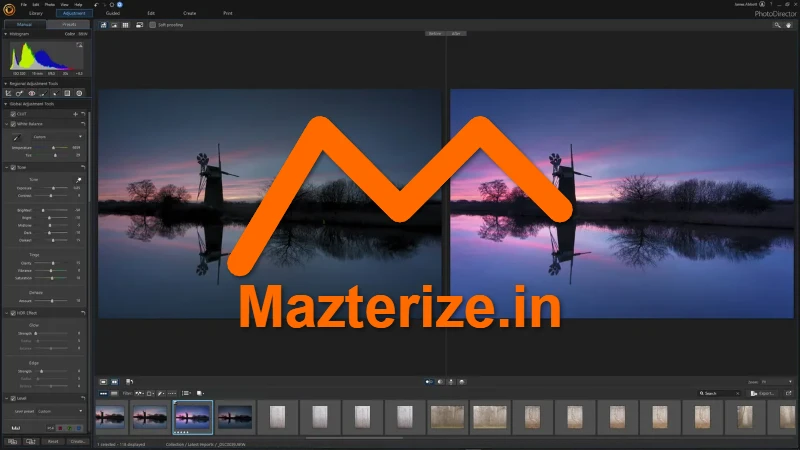Select the red level channel
The height and width of the screenshot is (450, 800).
tap(60, 428)
